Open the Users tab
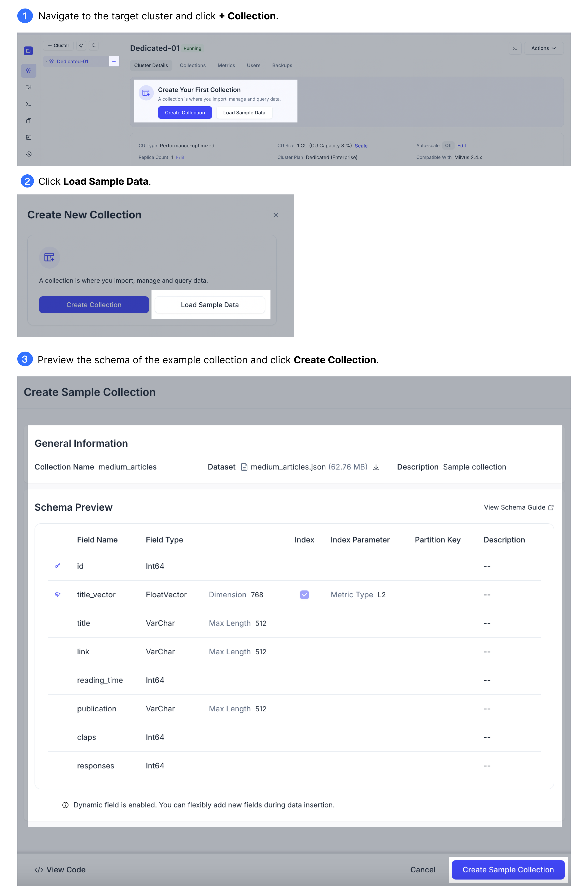 (253, 65)
